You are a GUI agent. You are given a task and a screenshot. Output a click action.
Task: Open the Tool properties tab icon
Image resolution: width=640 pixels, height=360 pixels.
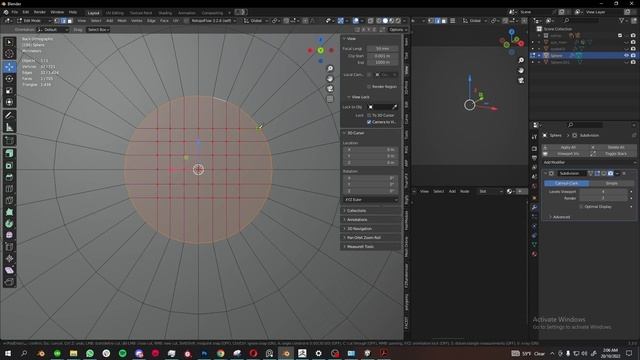(534, 137)
